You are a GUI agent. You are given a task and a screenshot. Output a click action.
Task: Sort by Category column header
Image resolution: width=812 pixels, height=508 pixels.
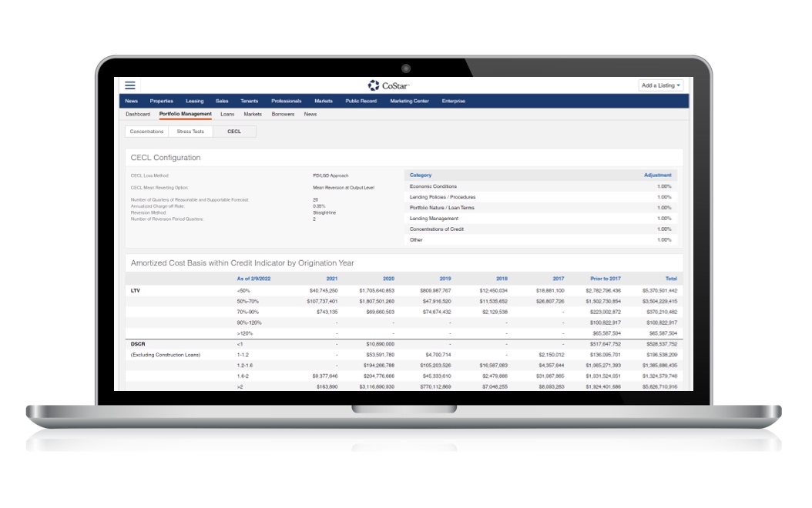[x=421, y=175]
